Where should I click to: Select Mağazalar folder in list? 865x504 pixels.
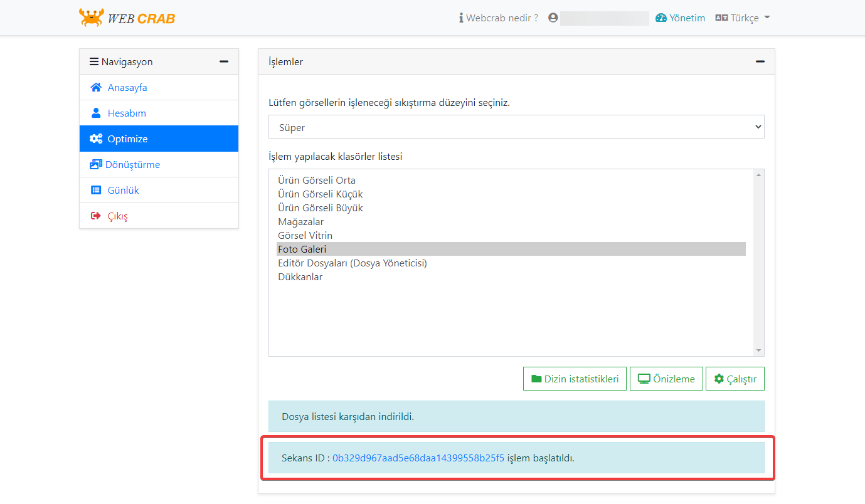[511, 222]
